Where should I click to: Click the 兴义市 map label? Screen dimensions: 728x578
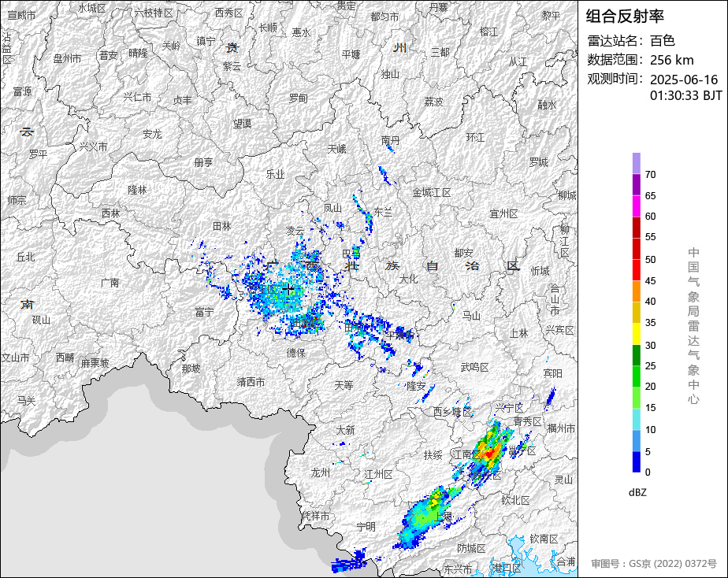tap(93, 146)
